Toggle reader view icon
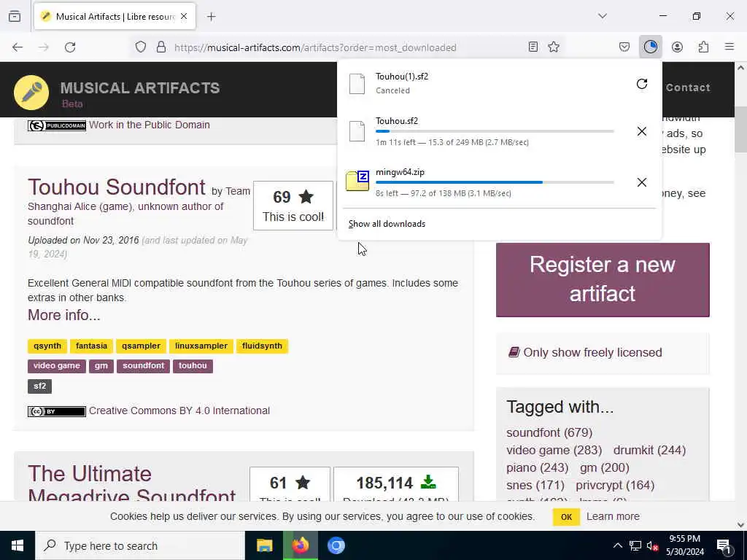 [533, 47]
